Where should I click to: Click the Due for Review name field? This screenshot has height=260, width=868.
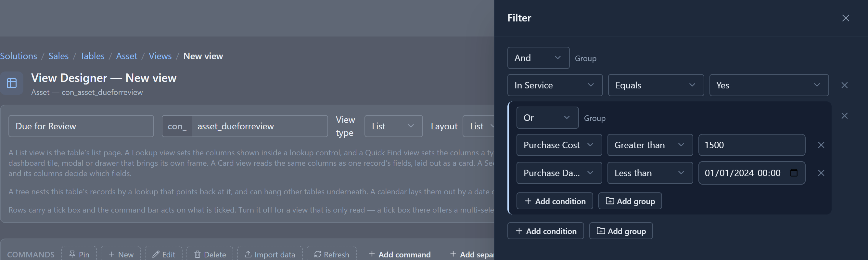click(81, 126)
